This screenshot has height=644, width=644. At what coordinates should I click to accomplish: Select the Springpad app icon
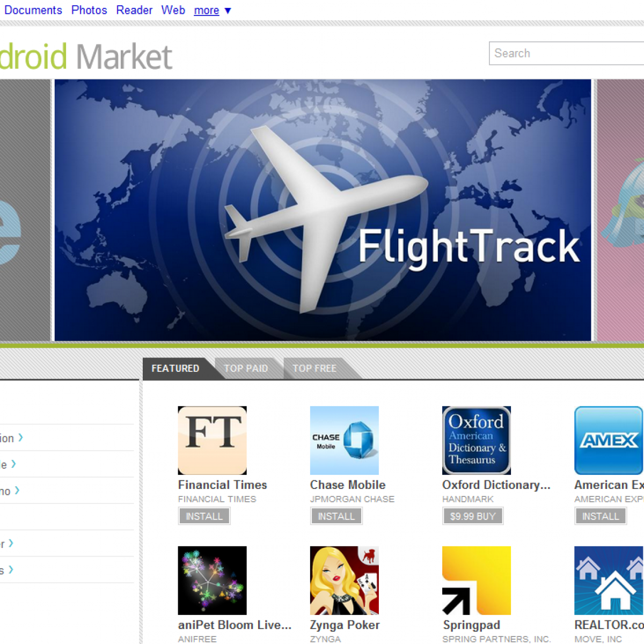(x=476, y=580)
